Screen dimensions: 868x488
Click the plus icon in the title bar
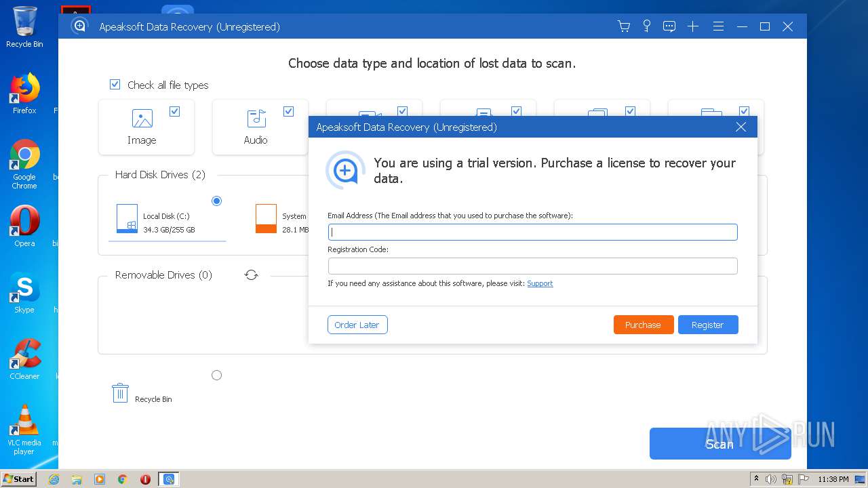point(692,26)
